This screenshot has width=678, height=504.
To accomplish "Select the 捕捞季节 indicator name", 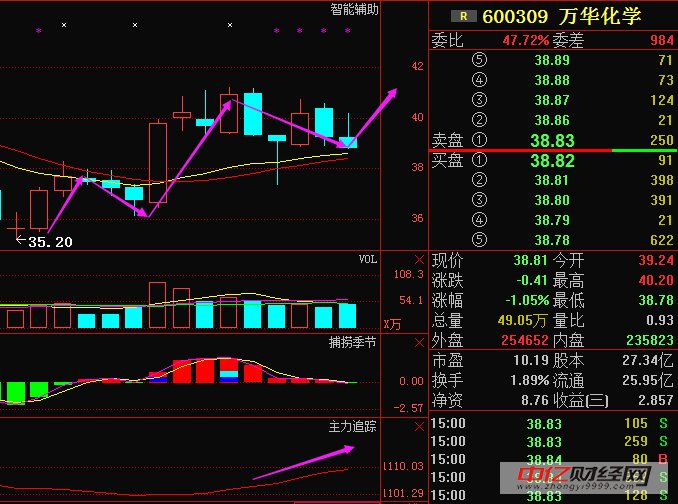I will pos(355,342).
